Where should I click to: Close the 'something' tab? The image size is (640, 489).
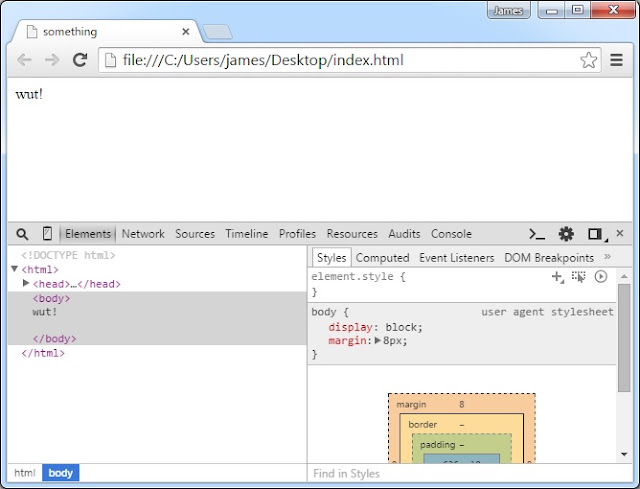pos(186,31)
